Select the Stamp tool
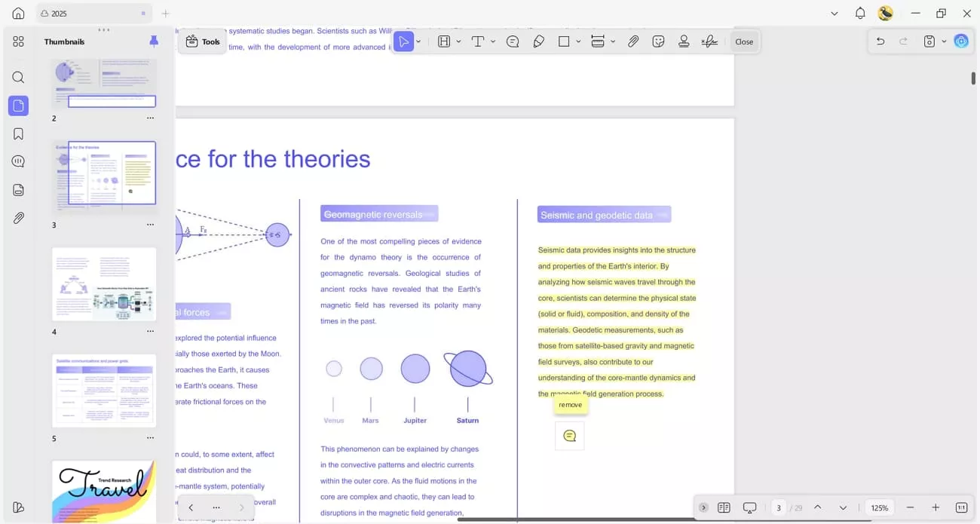Viewport: 980px width, 524px height. click(x=684, y=41)
